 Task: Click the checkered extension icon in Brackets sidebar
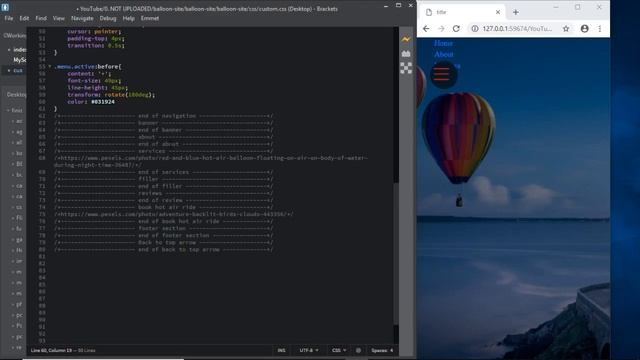(406, 68)
